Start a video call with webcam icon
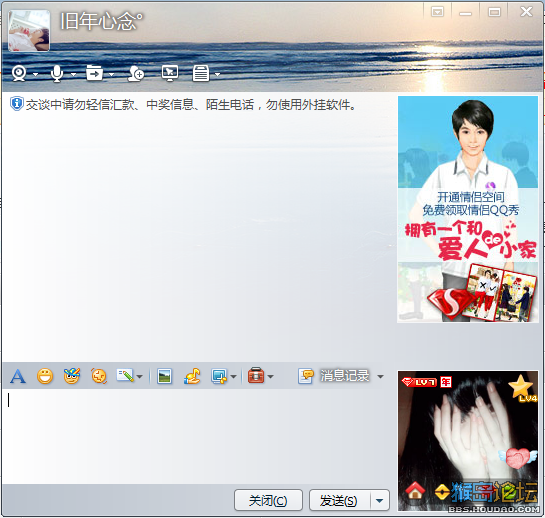 [x=19, y=74]
